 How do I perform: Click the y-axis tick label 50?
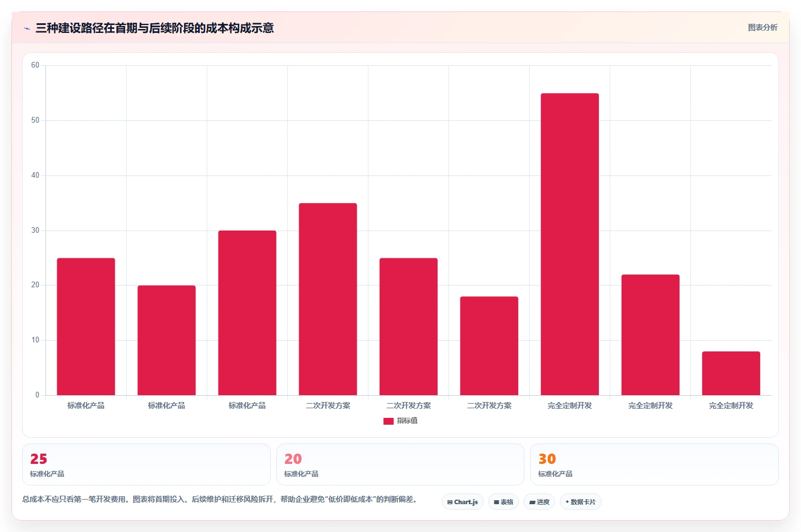(35, 120)
